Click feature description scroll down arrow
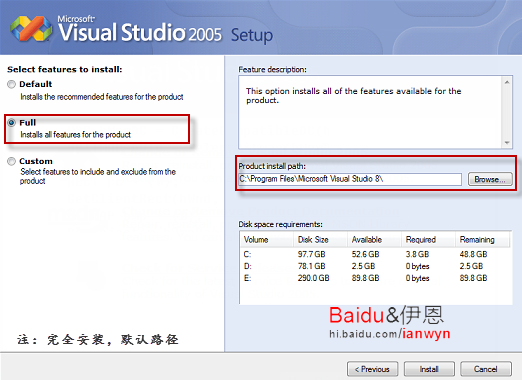 click(x=507, y=143)
